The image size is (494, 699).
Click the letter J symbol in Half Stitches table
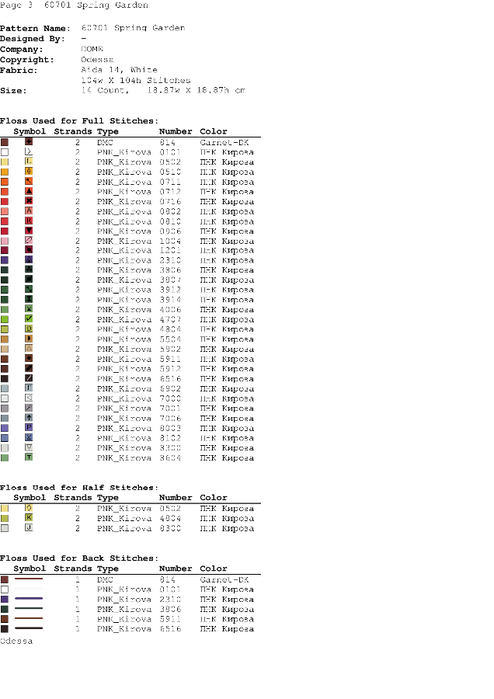tap(29, 527)
